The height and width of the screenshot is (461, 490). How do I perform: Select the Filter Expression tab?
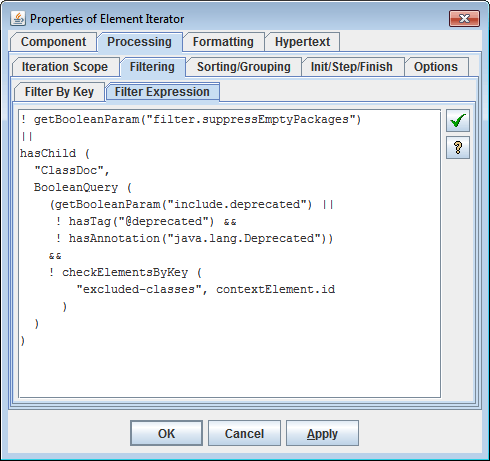pos(162,92)
